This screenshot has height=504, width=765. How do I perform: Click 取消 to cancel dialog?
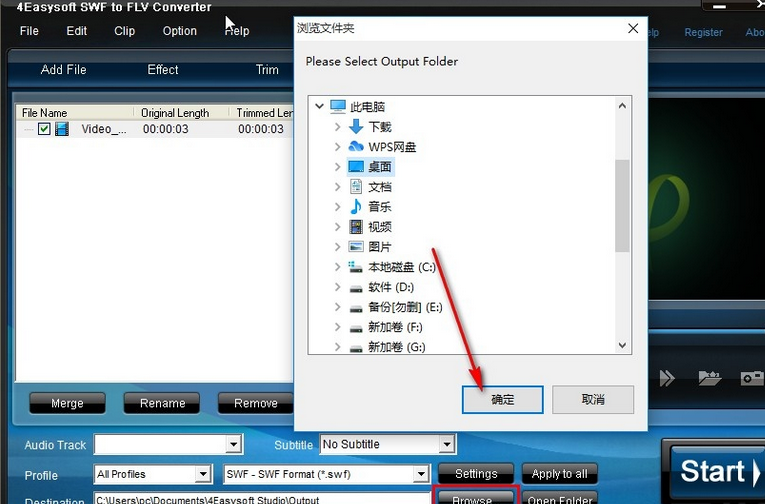tap(593, 400)
